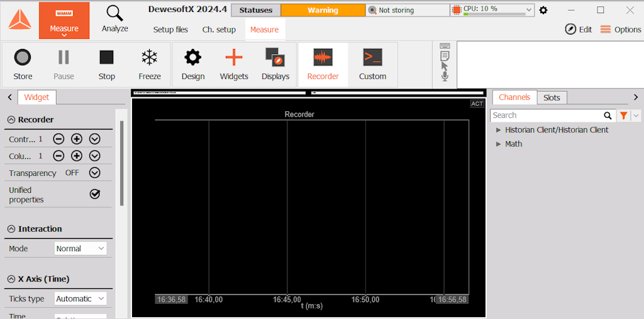The image size is (644, 319).
Task: Open the Displays menu
Action: tap(275, 65)
